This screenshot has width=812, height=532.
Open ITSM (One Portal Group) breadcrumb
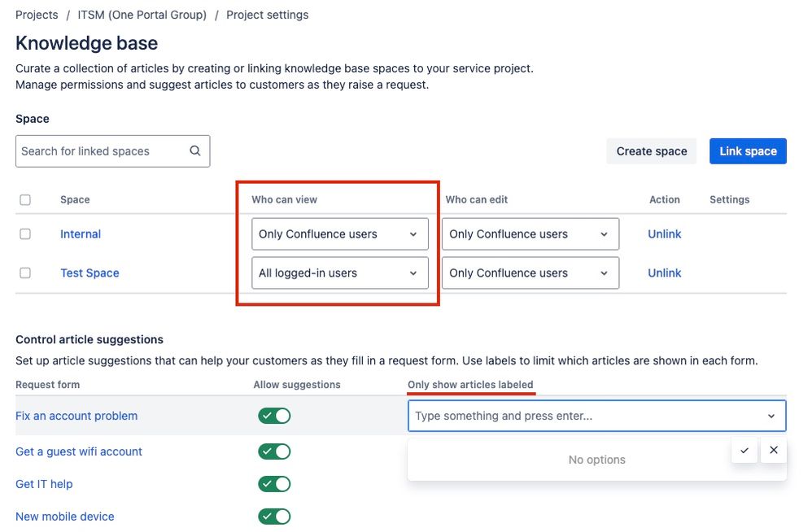pyautogui.click(x=142, y=15)
